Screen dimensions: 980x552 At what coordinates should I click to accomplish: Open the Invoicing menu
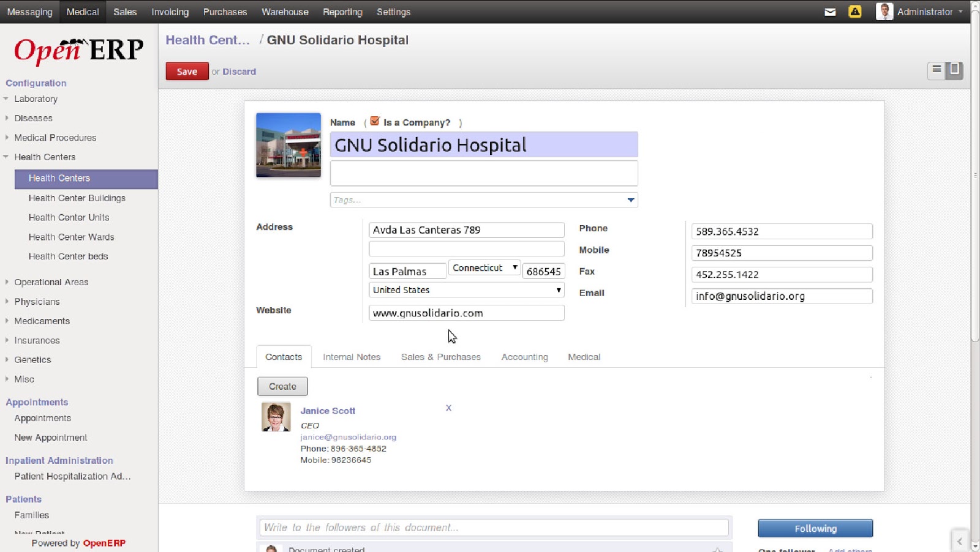point(170,12)
